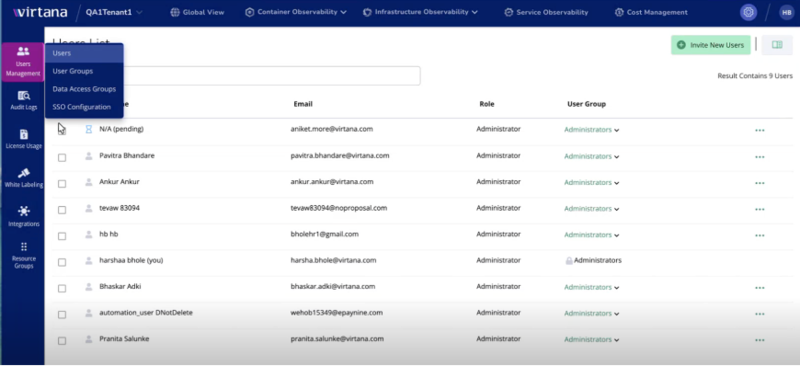Screen dimensions: 800x366
Task: Select the checkbox for Ankur Ankur
Action: pos(62,184)
